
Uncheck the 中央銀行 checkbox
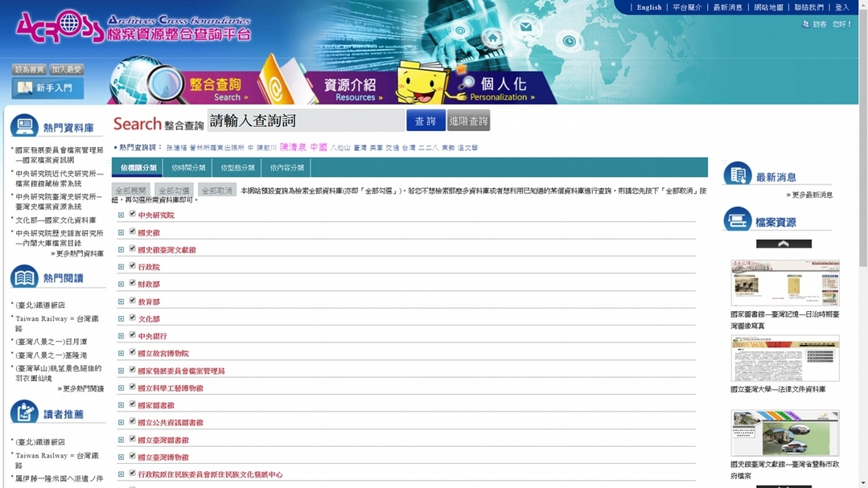coord(132,334)
